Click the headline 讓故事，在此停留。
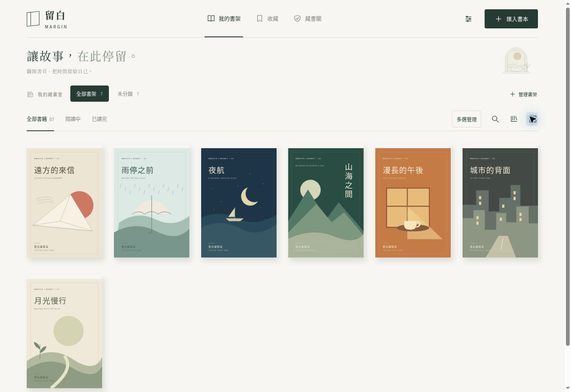The width and height of the screenshot is (571, 392). click(82, 56)
